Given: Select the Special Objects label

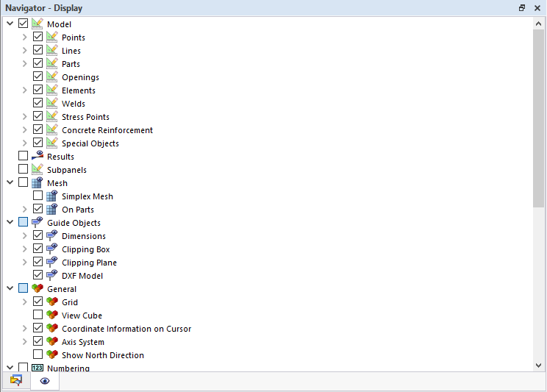Looking at the screenshot, I should click(x=90, y=143).
